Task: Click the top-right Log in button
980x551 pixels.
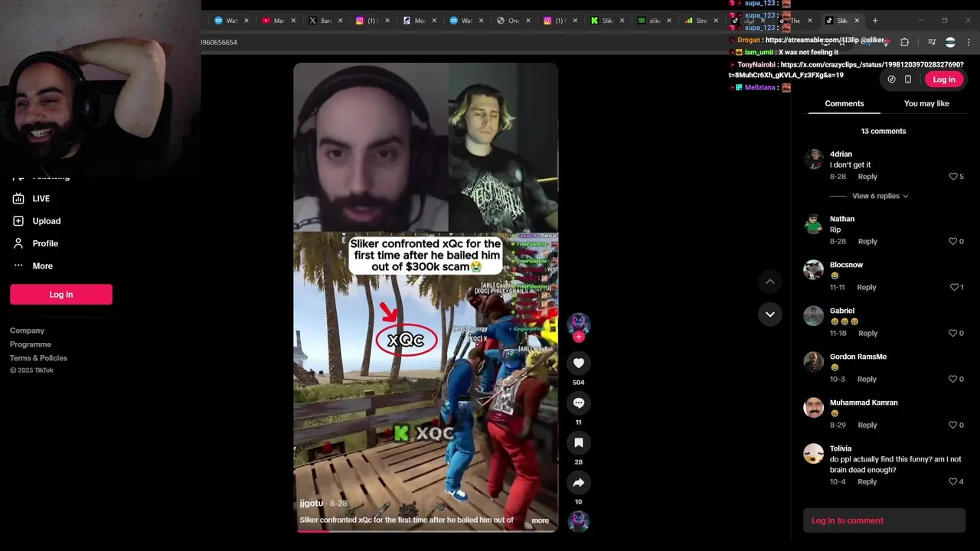Action: (944, 80)
